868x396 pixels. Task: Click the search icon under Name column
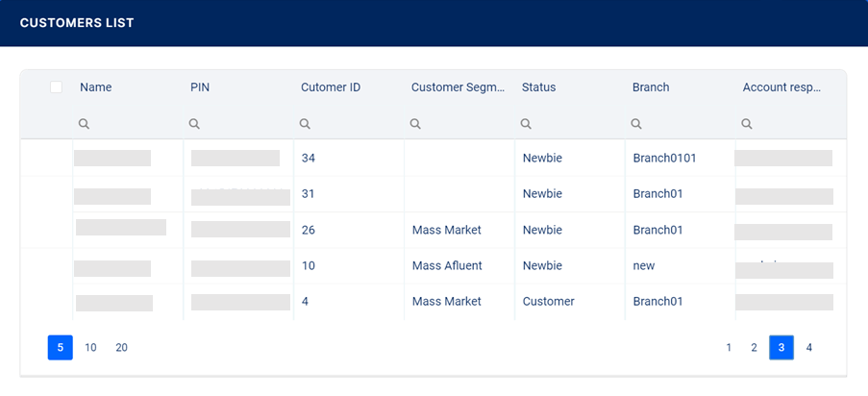[84, 124]
